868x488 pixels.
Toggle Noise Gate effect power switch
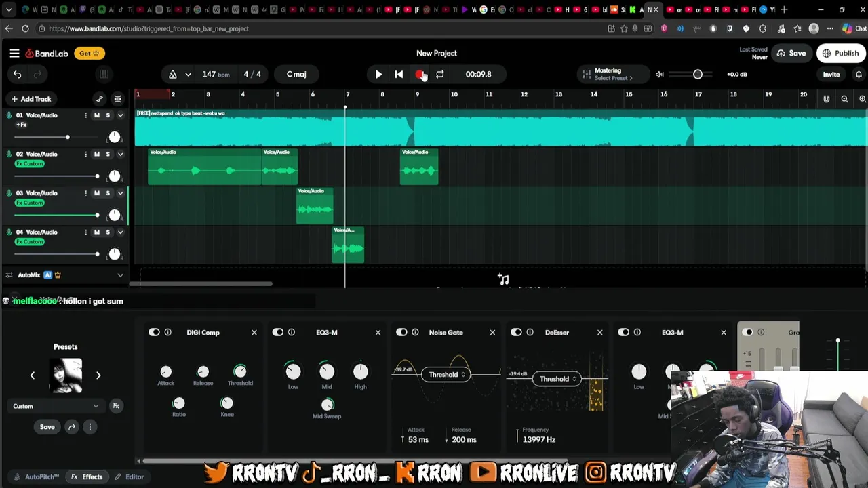[401, 333]
